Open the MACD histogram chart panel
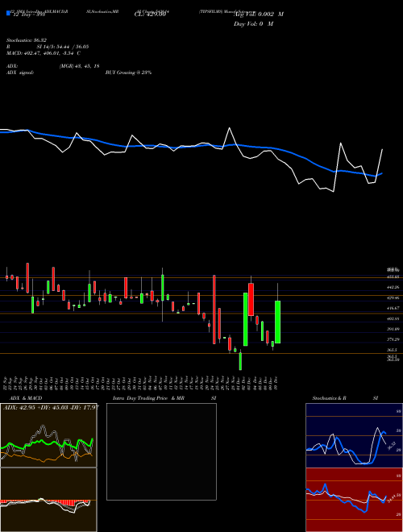 tap(48, 500)
